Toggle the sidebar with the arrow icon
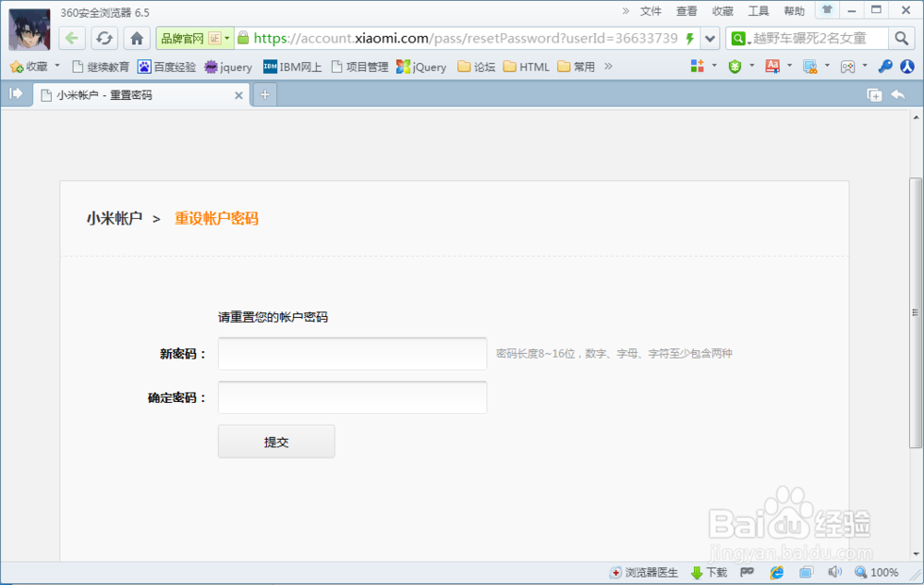 tap(16, 93)
